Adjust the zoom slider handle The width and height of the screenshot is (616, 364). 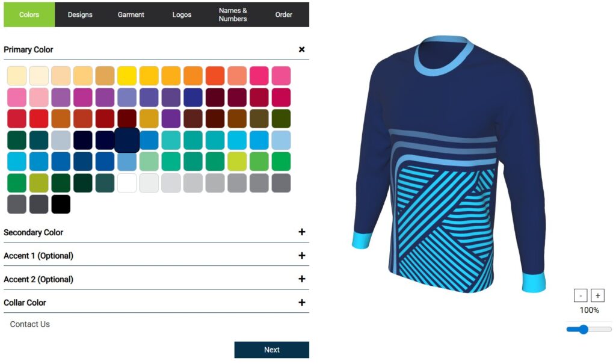584,330
